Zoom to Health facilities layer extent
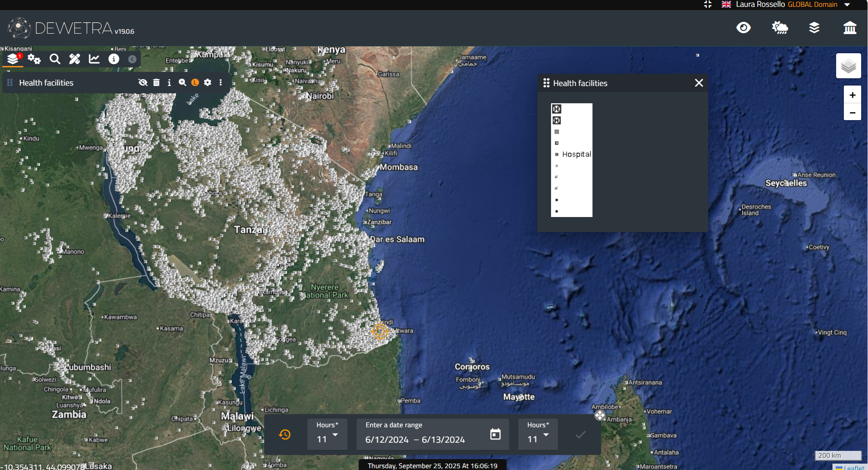Image resolution: width=868 pixels, height=470 pixels. click(182, 82)
